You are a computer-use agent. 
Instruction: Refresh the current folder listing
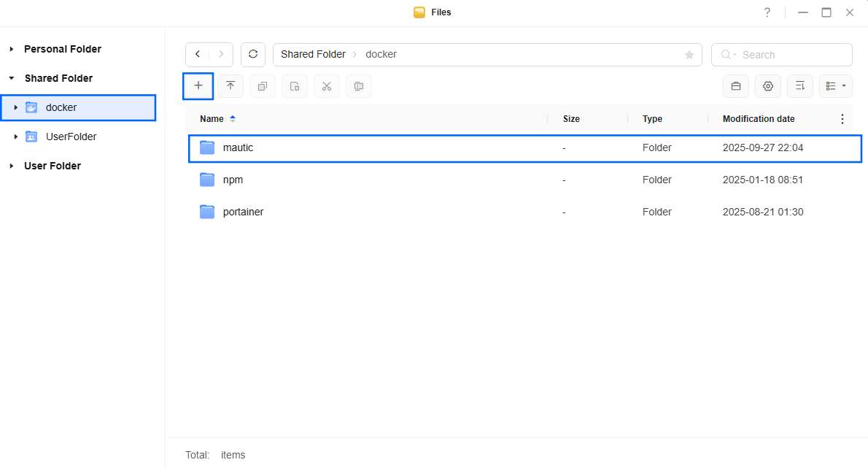(x=253, y=55)
